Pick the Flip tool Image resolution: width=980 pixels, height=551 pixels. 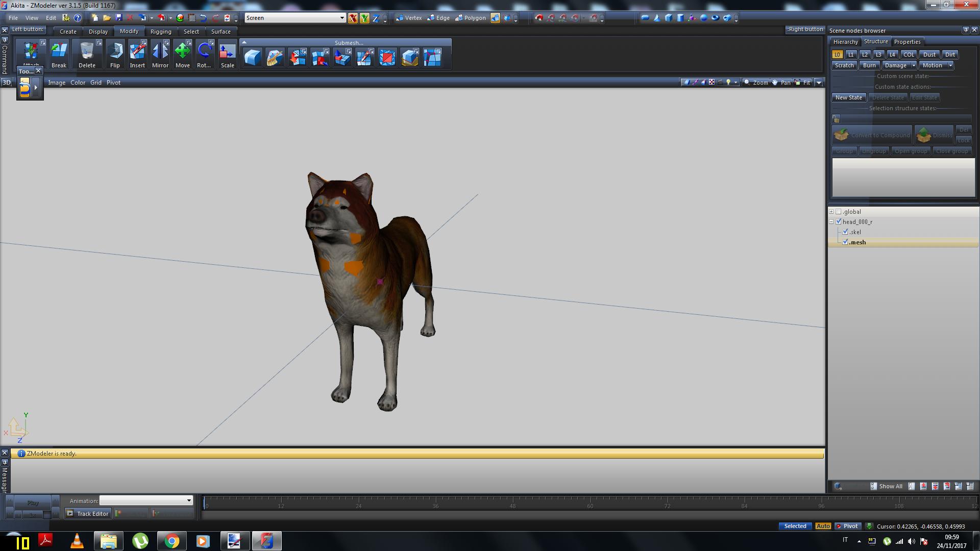click(x=115, y=55)
